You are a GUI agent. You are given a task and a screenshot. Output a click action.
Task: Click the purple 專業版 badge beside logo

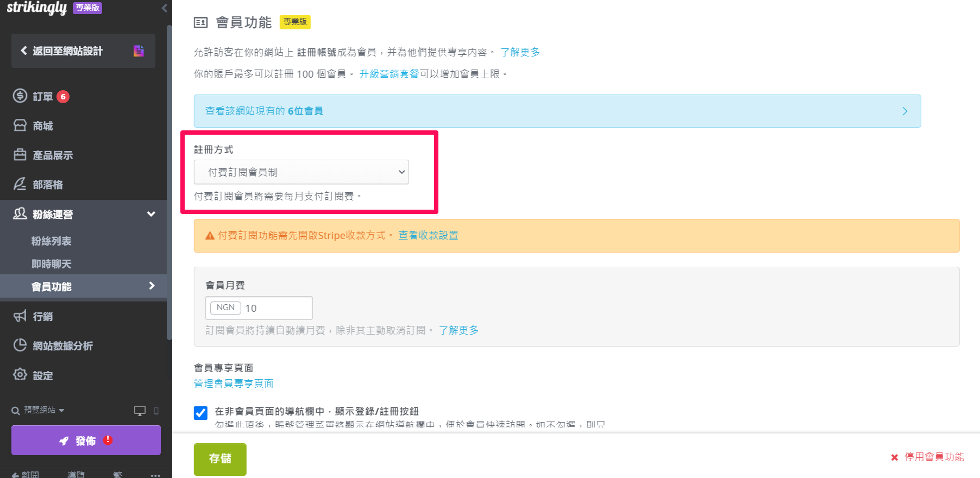point(87,8)
